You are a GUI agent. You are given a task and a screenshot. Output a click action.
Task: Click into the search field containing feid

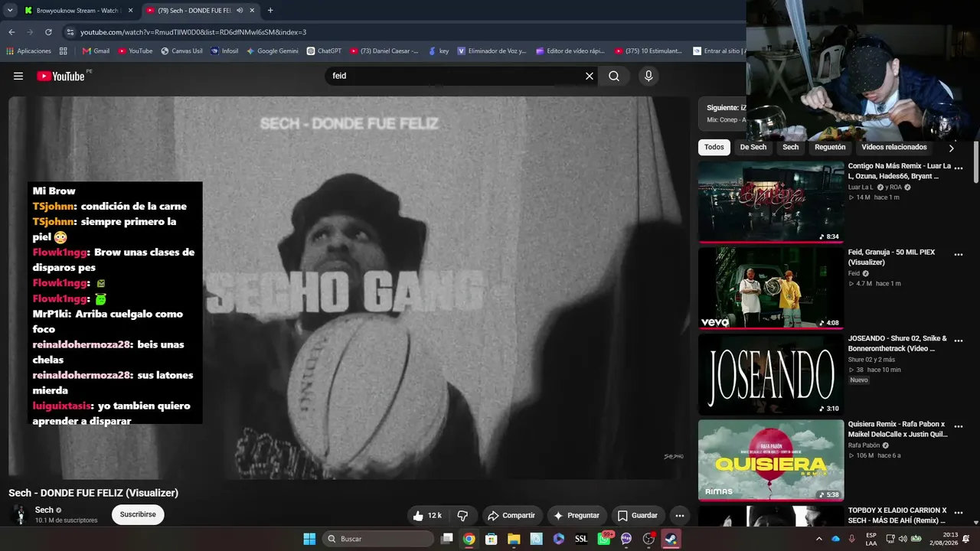click(x=454, y=76)
